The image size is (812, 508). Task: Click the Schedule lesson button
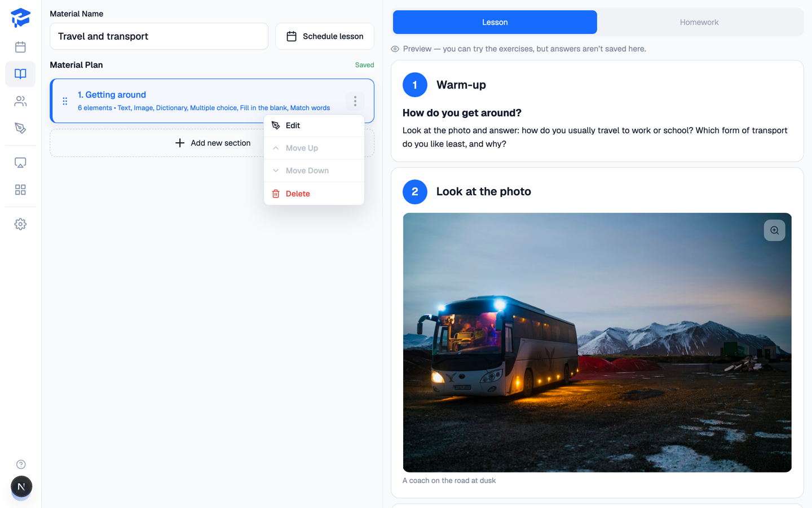[325, 36]
